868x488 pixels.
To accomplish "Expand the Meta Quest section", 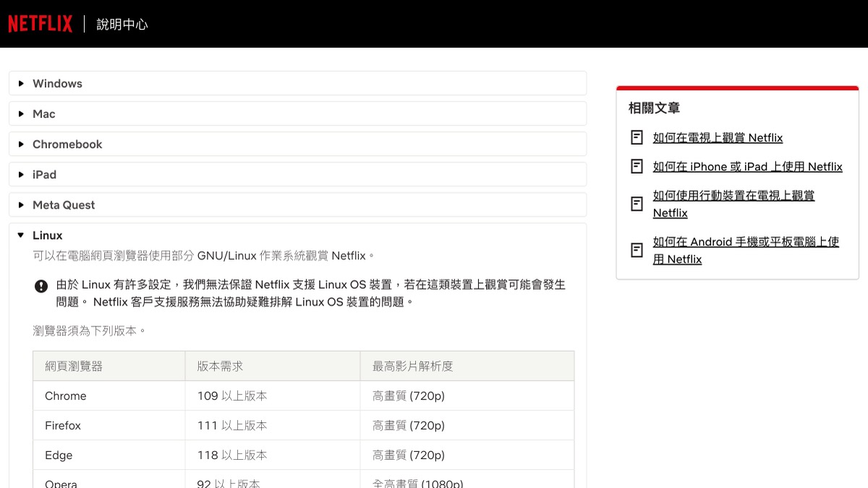I will [297, 205].
